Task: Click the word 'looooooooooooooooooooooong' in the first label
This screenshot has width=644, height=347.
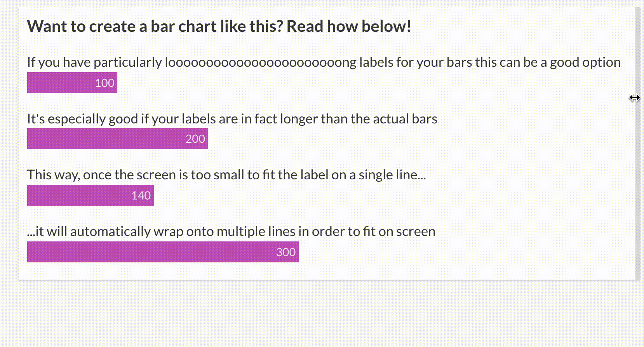Action: pyautogui.click(x=260, y=62)
